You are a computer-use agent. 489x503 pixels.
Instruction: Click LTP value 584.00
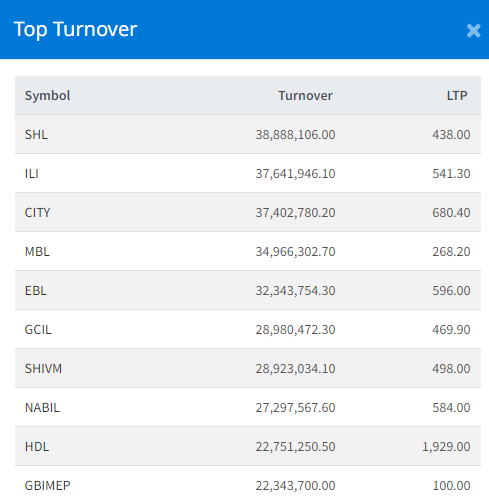[451, 408]
